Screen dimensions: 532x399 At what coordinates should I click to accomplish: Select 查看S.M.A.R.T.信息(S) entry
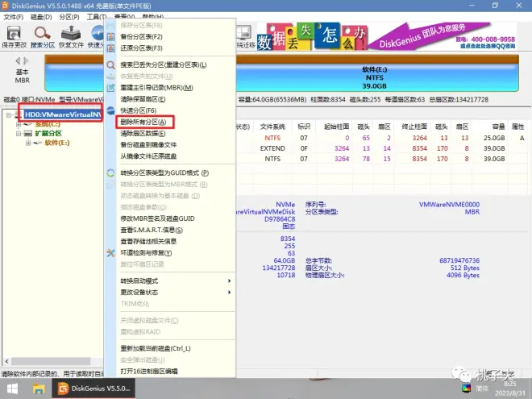pos(152,230)
